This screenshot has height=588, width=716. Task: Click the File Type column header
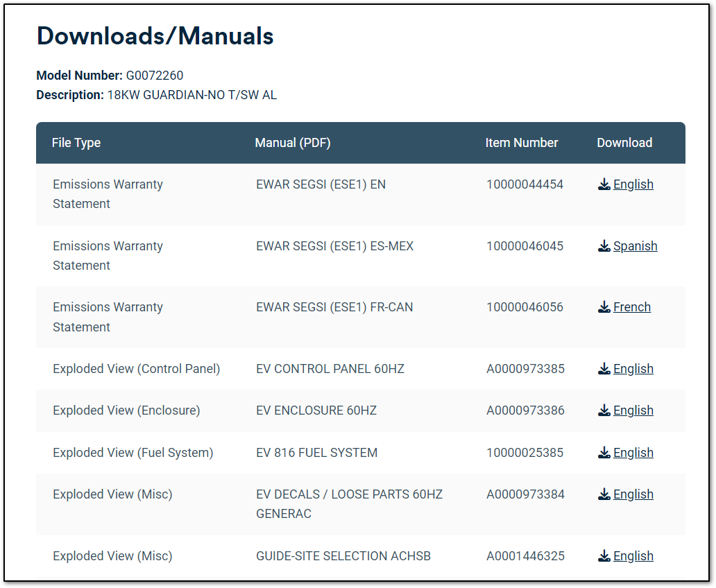[x=76, y=143]
